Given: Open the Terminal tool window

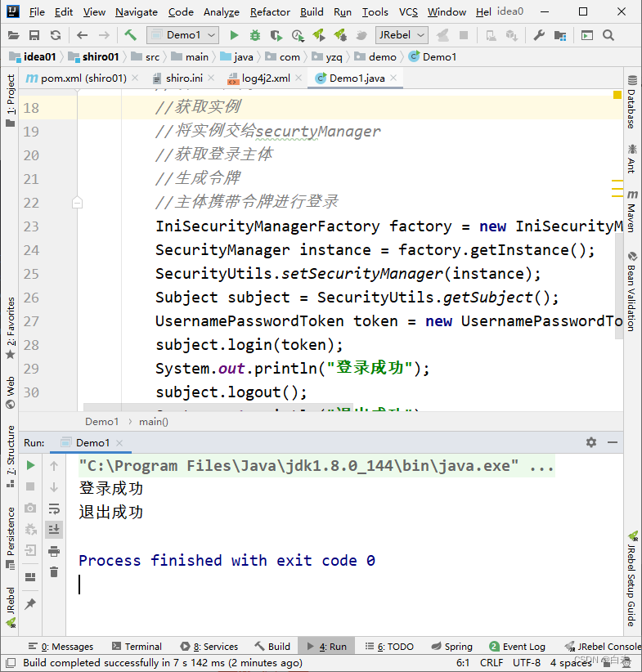Looking at the screenshot, I should [137, 647].
